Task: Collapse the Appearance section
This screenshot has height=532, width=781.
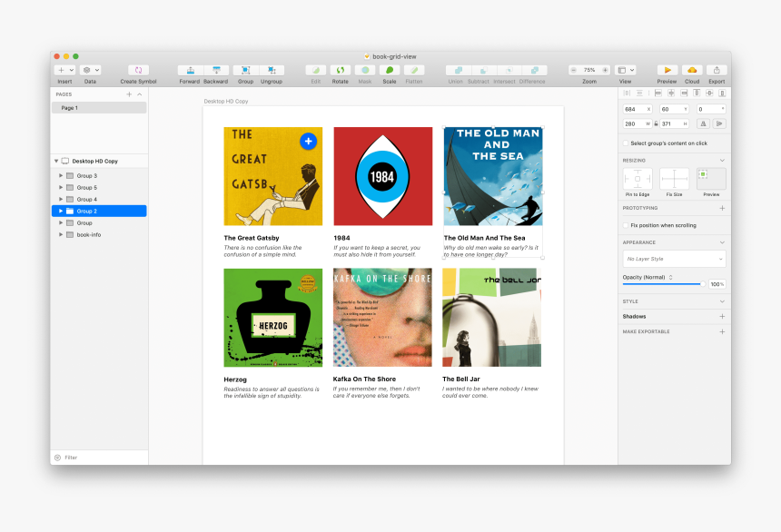Action: coord(722,242)
